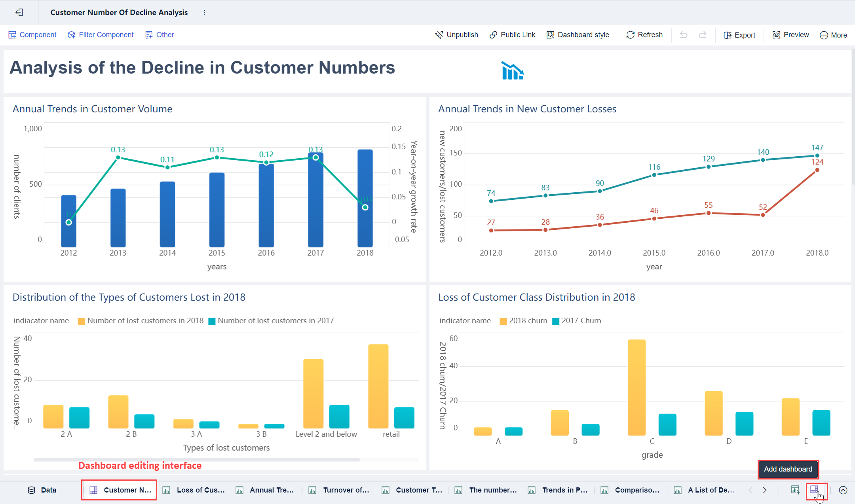Image resolution: width=855 pixels, height=504 pixels.
Task: Create a Public Link
Action: pyautogui.click(x=512, y=35)
